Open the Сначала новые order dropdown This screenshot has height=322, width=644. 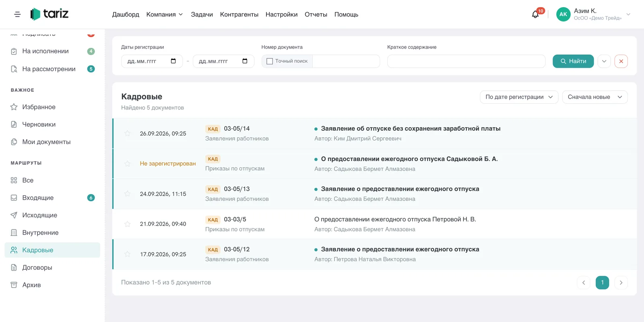coord(595,97)
